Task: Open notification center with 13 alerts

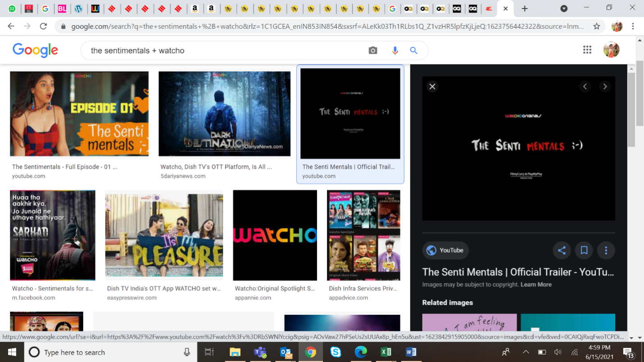Action: coord(628,352)
